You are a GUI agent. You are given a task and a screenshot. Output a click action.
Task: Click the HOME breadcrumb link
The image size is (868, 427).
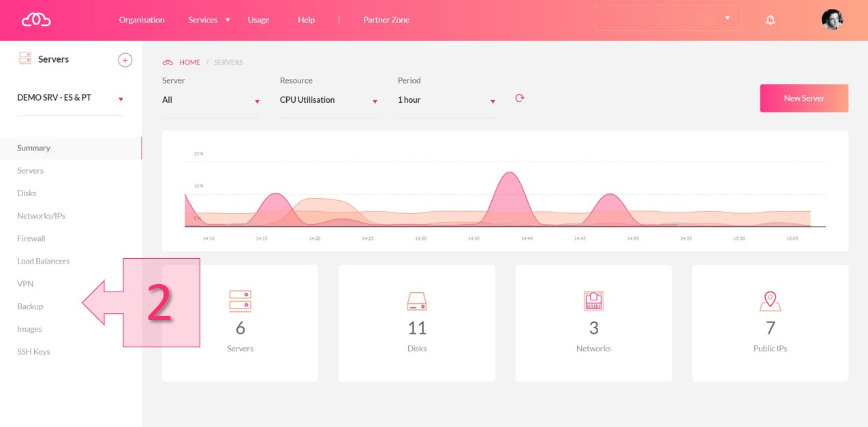189,63
